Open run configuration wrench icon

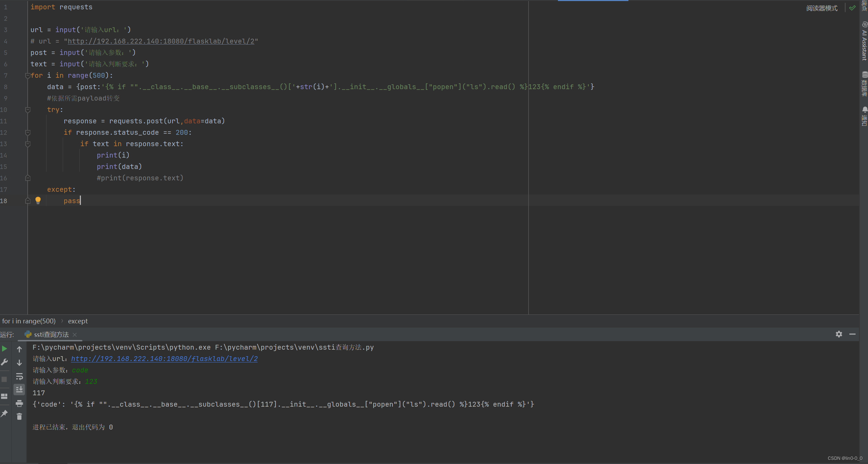4,362
